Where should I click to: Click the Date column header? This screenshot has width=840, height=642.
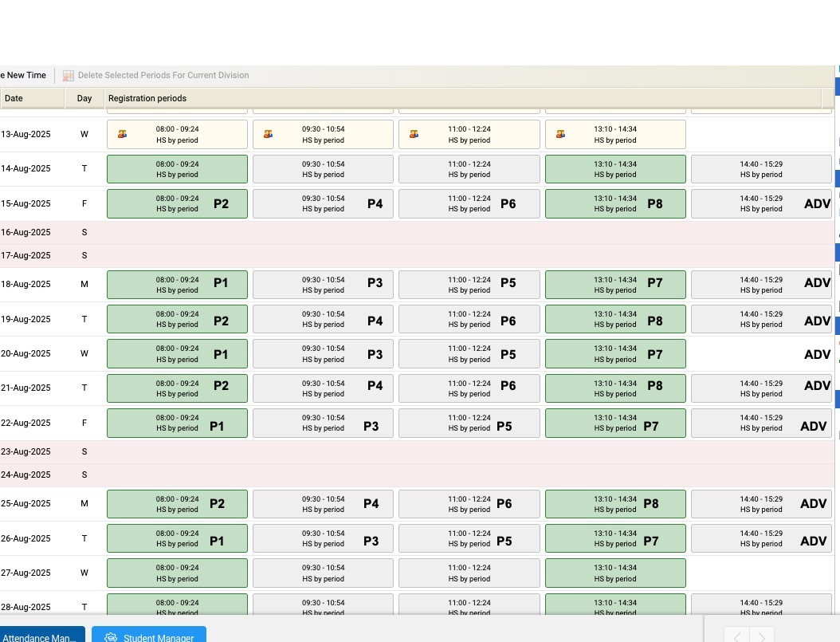tap(32, 98)
